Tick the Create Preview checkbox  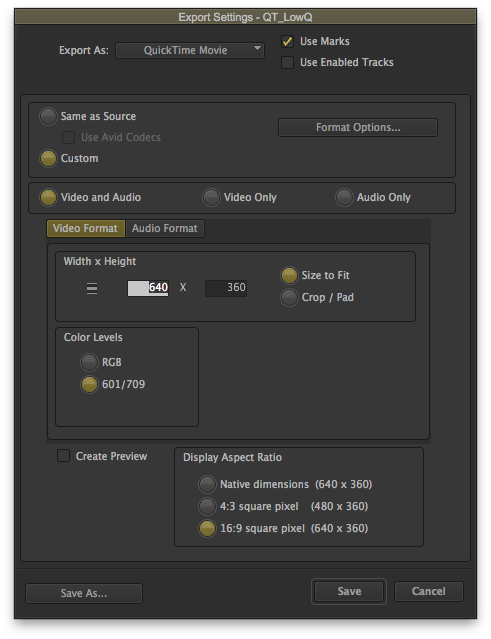[x=64, y=456]
